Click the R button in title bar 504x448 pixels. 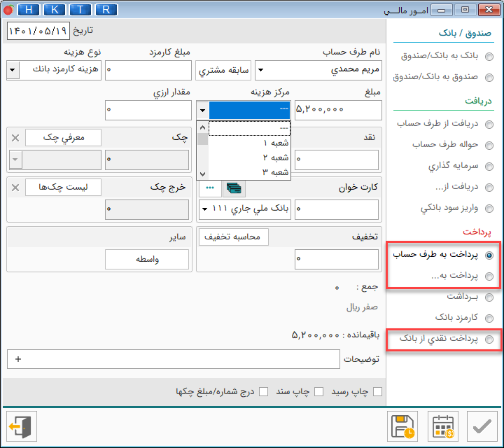coord(106,10)
